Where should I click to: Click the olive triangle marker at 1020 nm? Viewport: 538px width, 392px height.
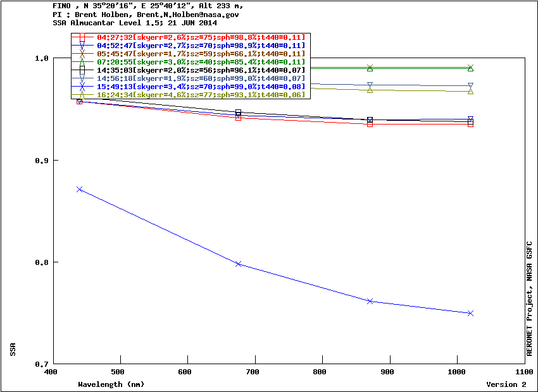click(x=470, y=92)
